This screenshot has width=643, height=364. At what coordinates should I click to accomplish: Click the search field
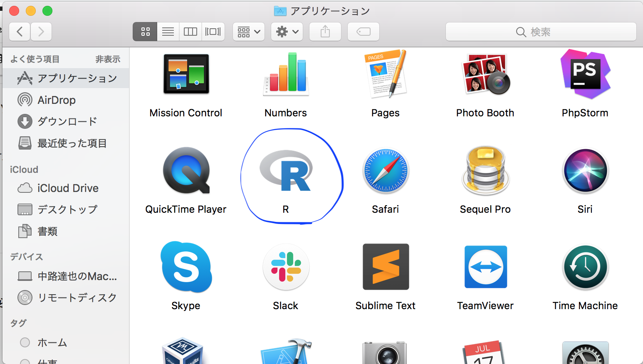click(541, 32)
